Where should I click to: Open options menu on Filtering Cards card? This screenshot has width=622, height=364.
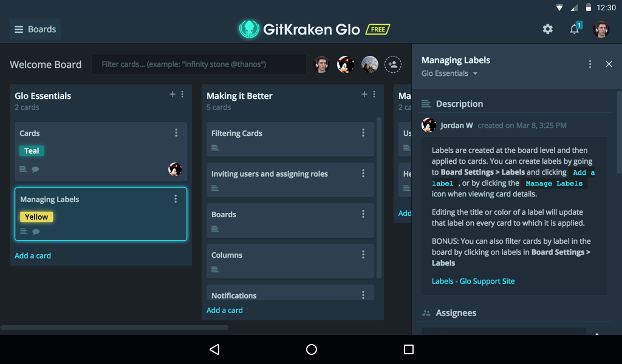tap(363, 133)
